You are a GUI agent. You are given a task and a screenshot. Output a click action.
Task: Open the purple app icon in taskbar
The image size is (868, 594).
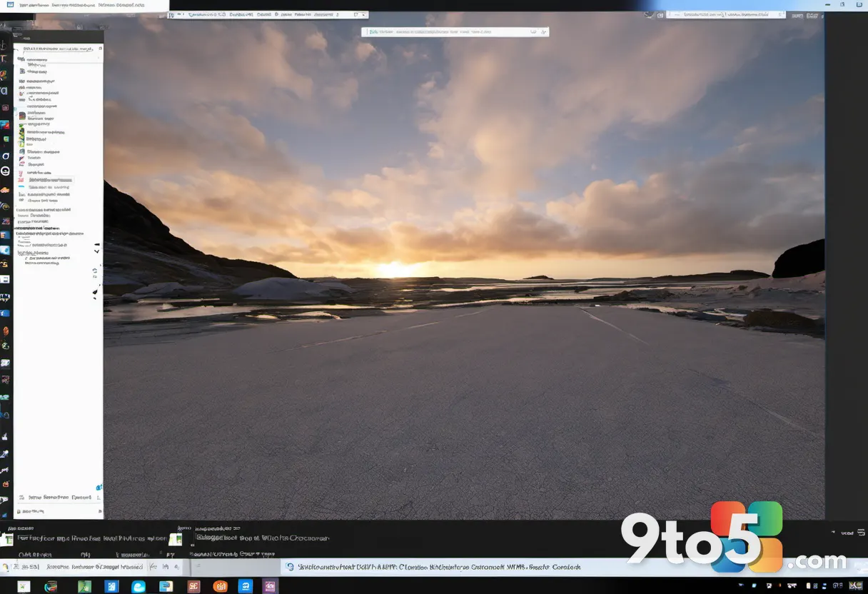click(270, 586)
